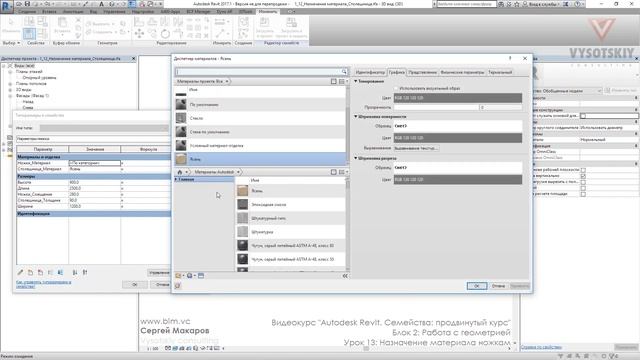The height and width of the screenshot is (360, 640).
Task: Select the 'Стекло' material in project list
Action: click(x=260, y=118)
